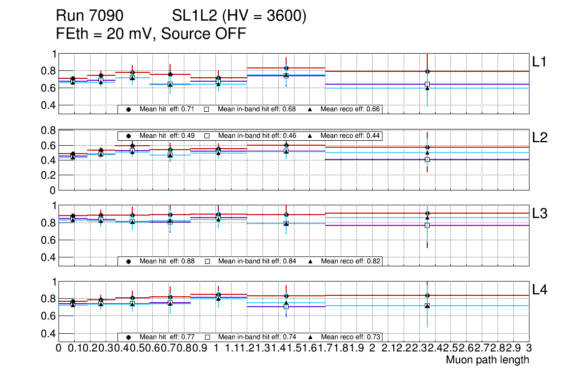
Task: Click the 'SL1L2 (HV = 3600)' title text
Action: 239,16
